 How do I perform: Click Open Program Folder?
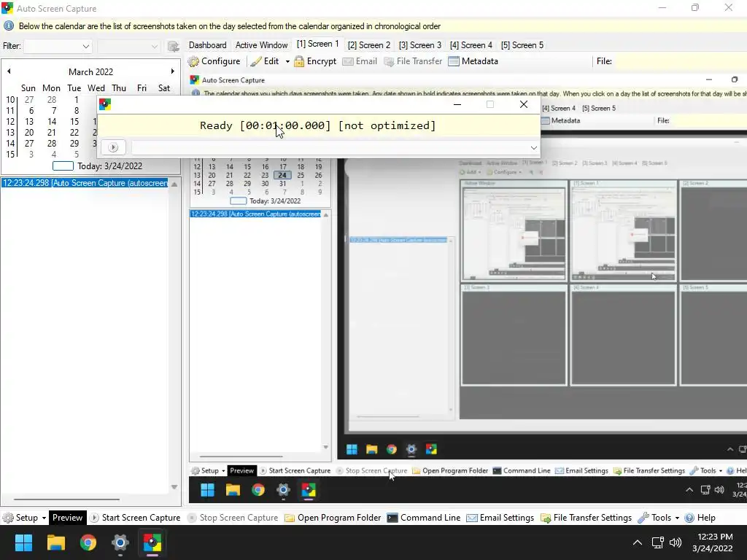click(333, 518)
